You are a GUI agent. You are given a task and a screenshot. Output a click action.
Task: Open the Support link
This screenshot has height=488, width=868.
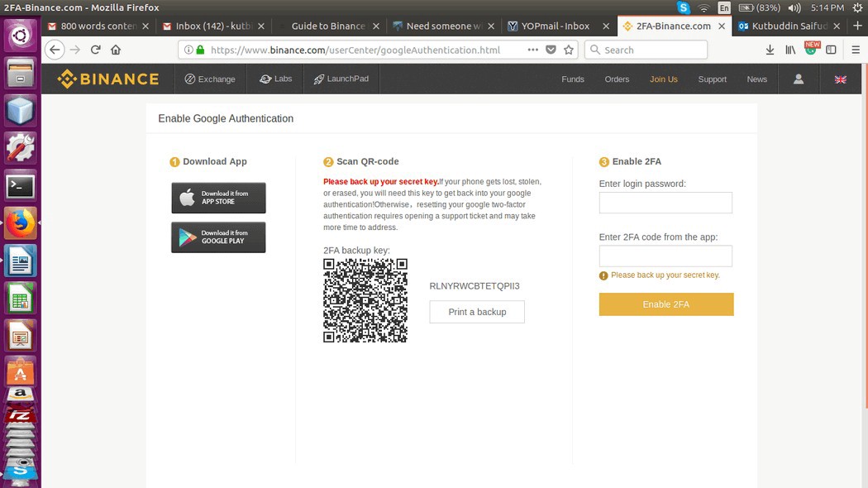pyautogui.click(x=712, y=79)
